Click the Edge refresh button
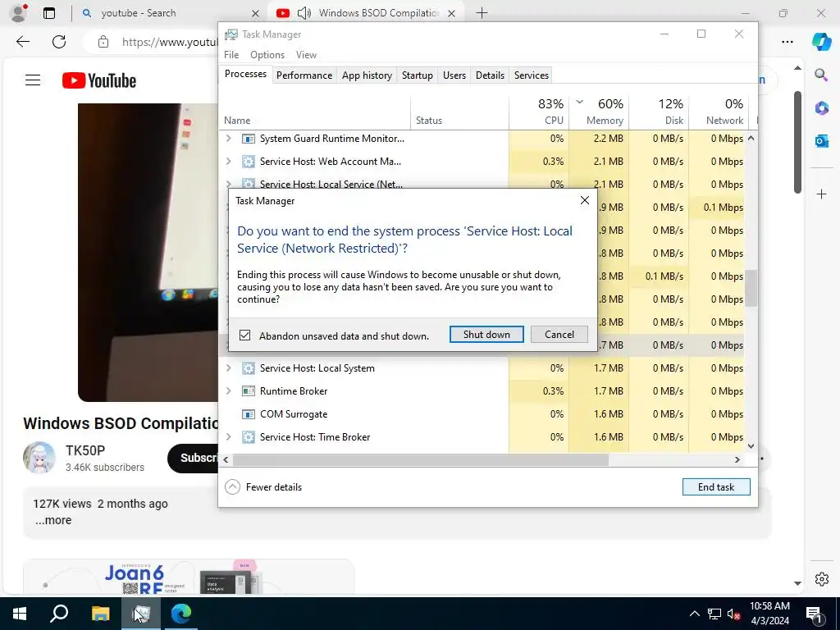This screenshot has height=630, width=840. [x=59, y=42]
